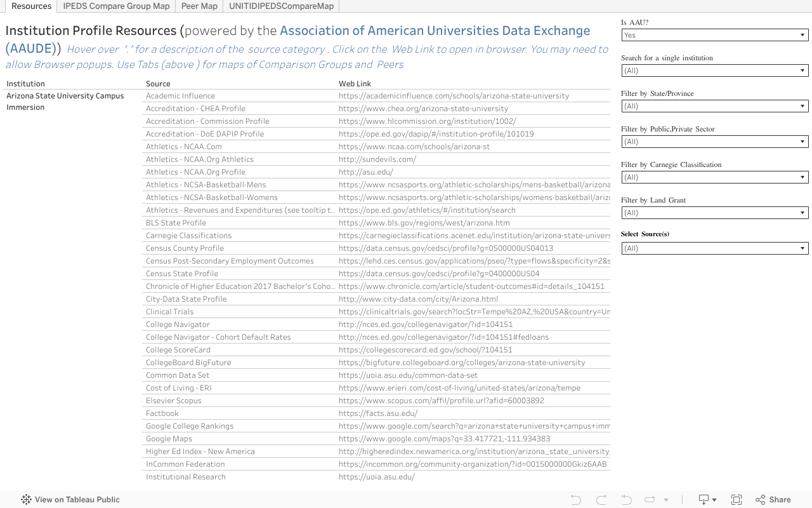This screenshot has width=812, height=508.
Task: Select the Census County Profile source
Action: pos(185,248)
